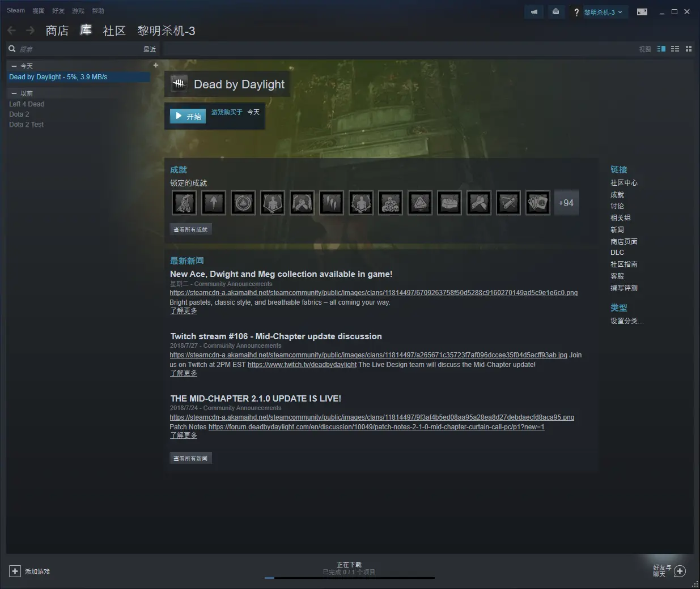Image resolution: width=700 pixels, height=589 pixels.
Task: Switch to list view mode
Action: pos(675,49)
